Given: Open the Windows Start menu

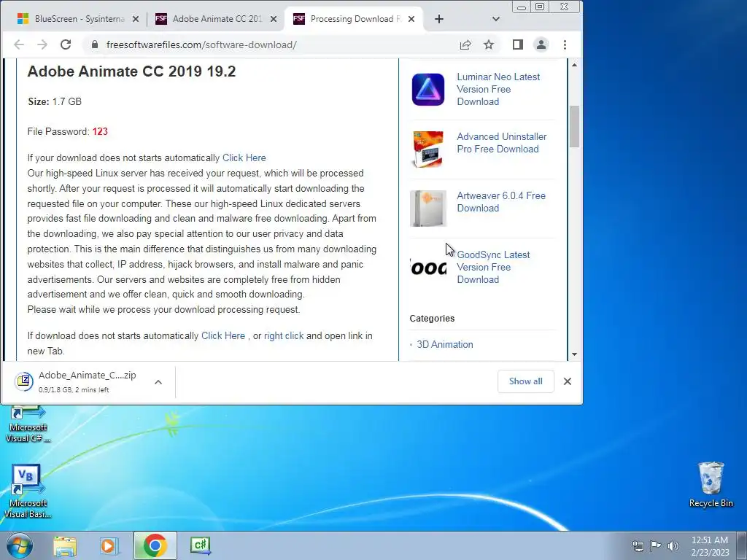Looking at the screenshot, I should pyautogui.click(x=19, y=545).
